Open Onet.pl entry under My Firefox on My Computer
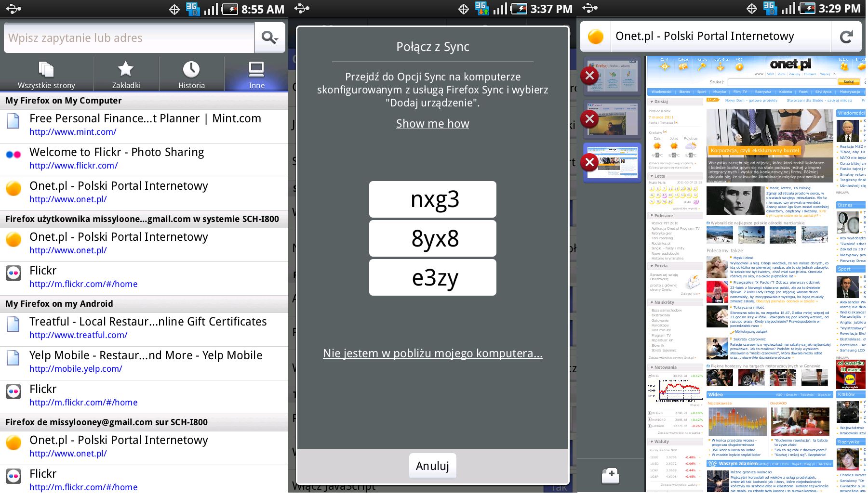The height and width of the screenshot is (495, 868). pos(144,194)
